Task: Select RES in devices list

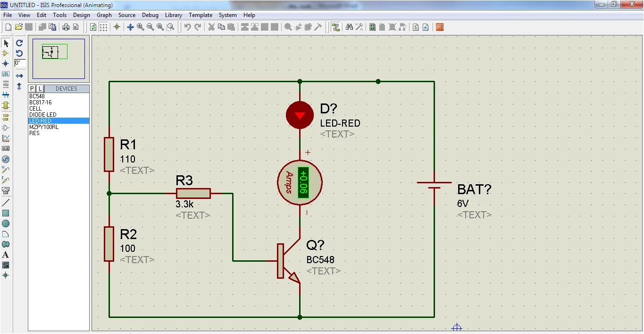Action: 59,133
